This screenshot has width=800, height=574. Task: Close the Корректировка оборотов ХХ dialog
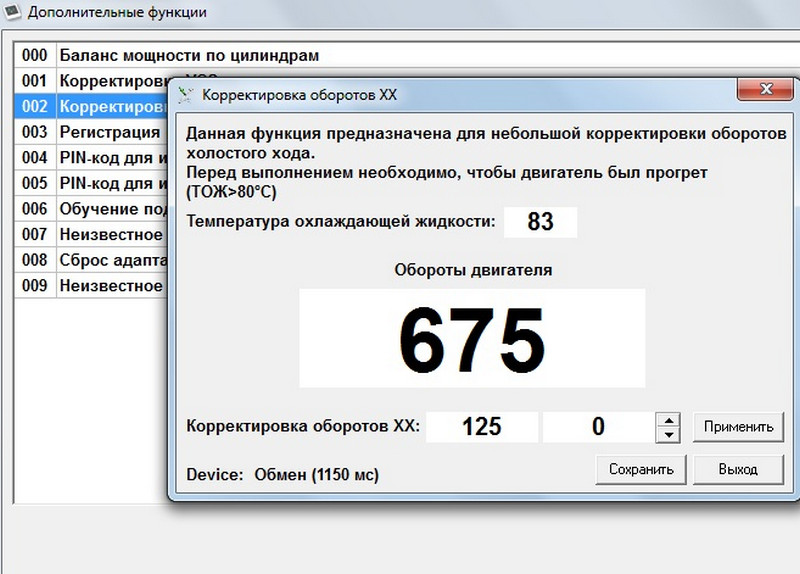tap(762, 92)
